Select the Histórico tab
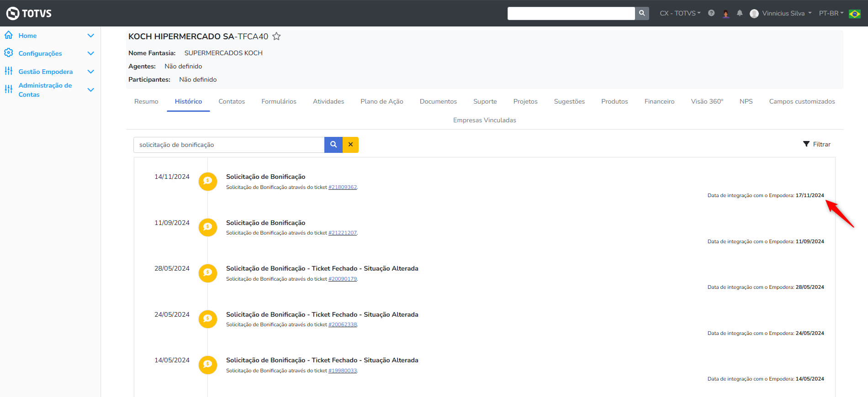The image size is (868, 397). 188,101
